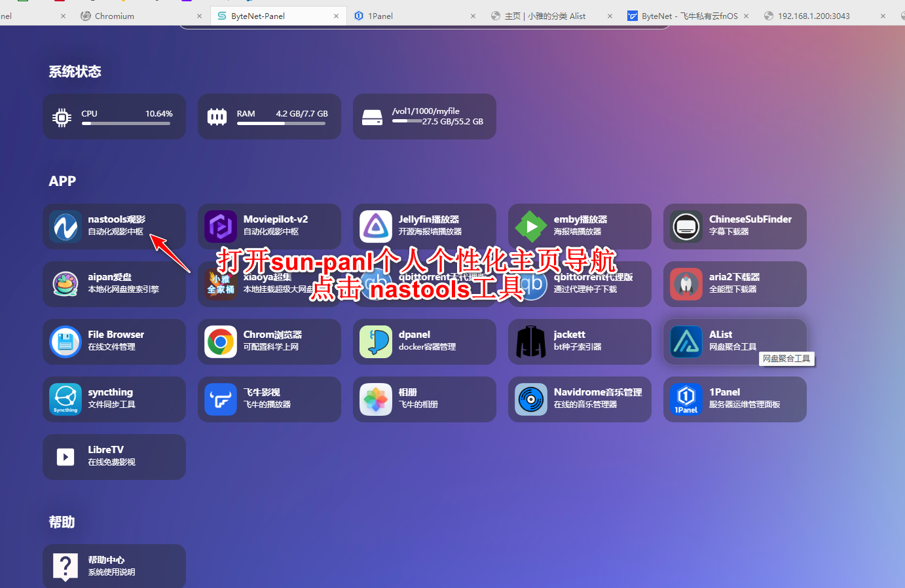Open the emby green play icon
905x588 pixels.
[531, 227]
